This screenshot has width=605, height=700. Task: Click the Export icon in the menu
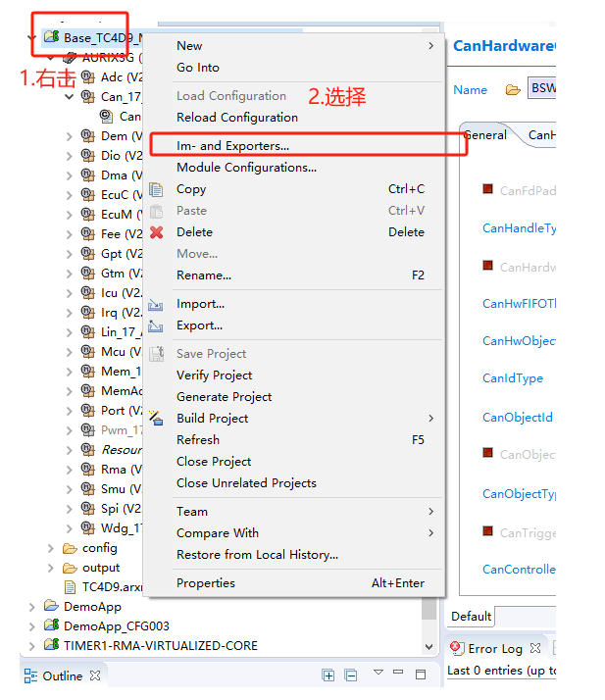tap(156, 326)
